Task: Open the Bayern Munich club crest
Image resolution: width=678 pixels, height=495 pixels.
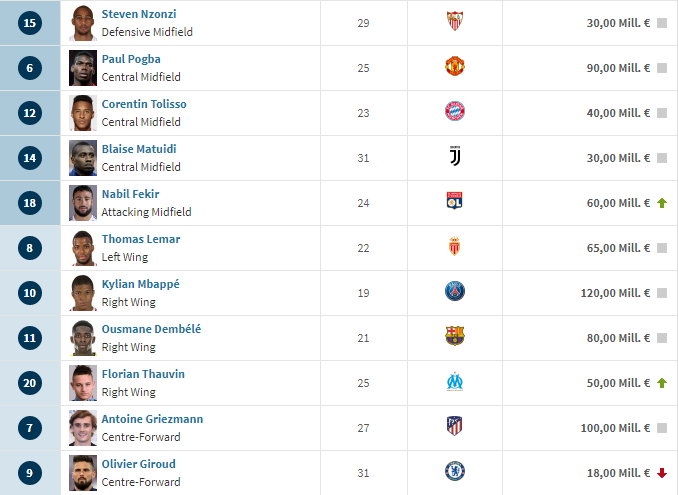Action: [x=454, y=111]
